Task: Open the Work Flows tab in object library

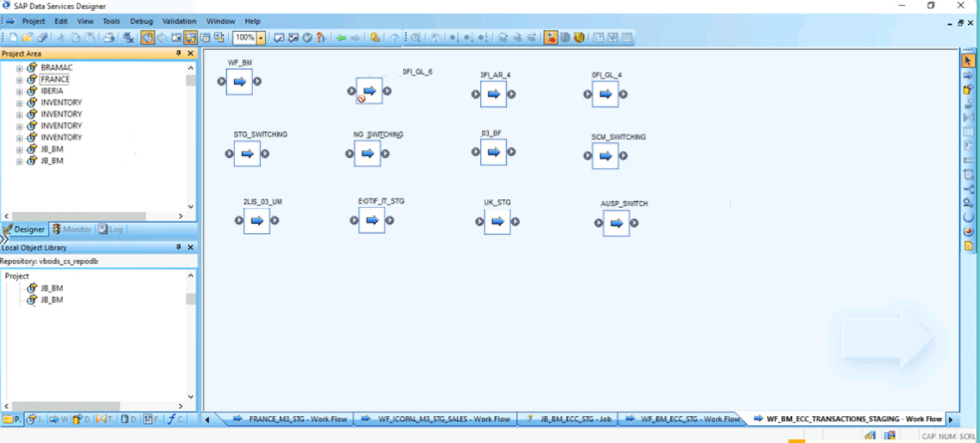Action: tap(57, 419)
